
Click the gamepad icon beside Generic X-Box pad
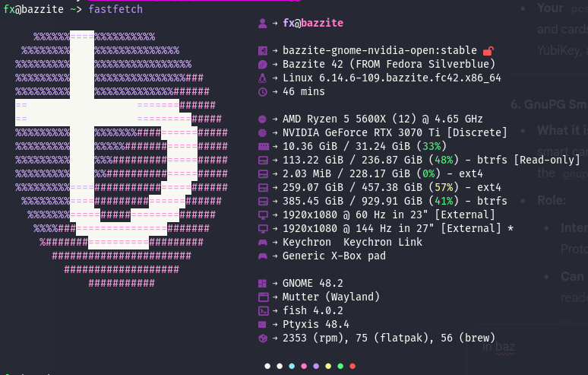point(263,256)
